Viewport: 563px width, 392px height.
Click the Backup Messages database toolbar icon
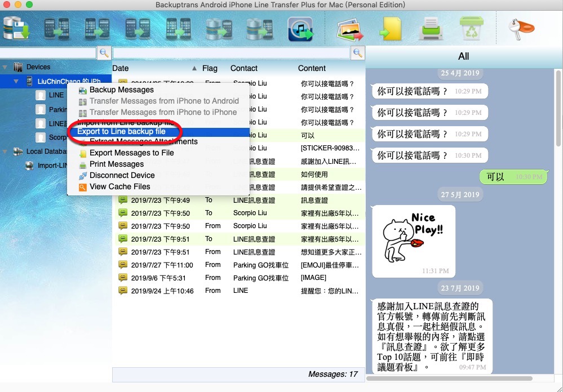[x=16, y=29]
